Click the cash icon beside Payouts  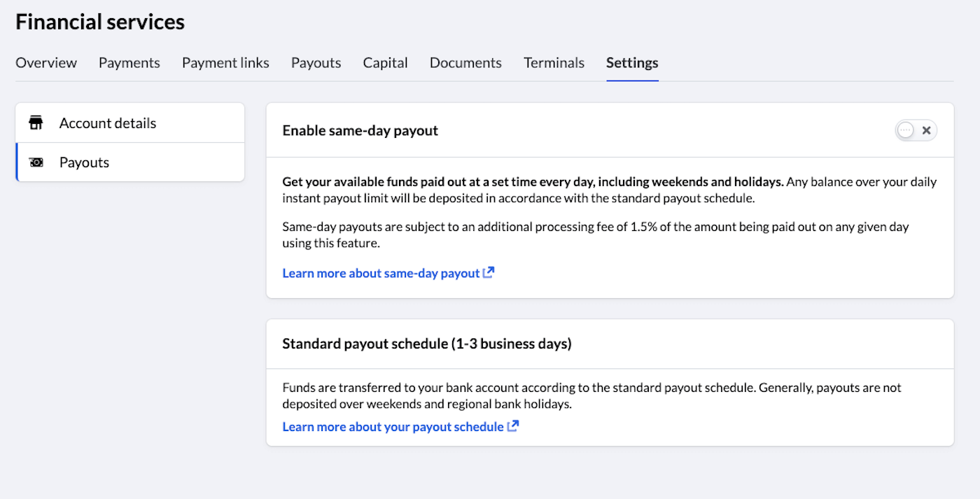click(x=36, y=162)
